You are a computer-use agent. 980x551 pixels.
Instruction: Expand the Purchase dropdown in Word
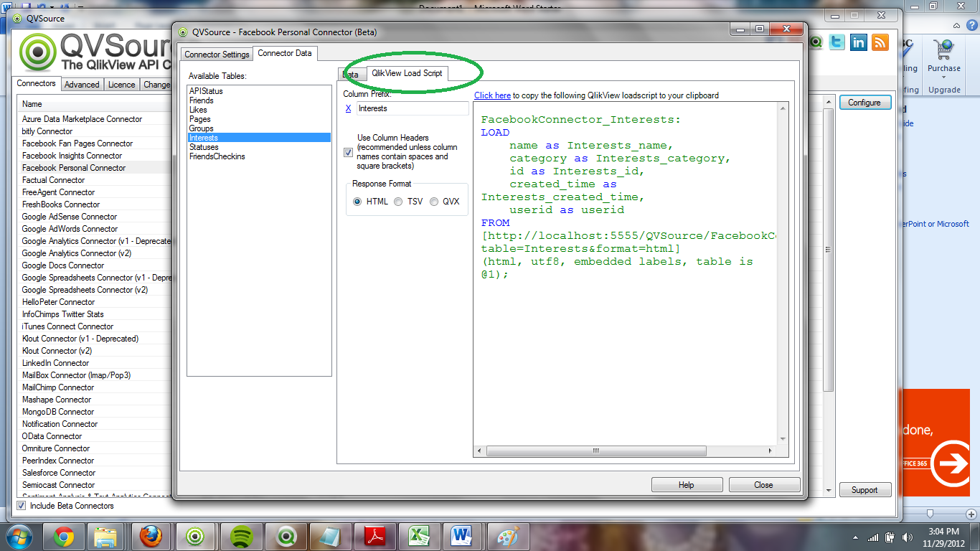[x=944, y=78]
